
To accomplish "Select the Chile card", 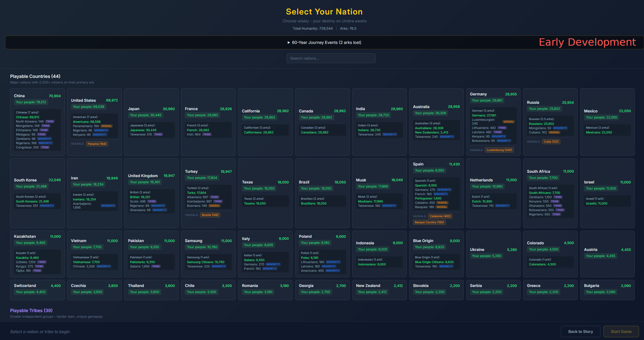I will pyautogui.click(x=208, y=290).
